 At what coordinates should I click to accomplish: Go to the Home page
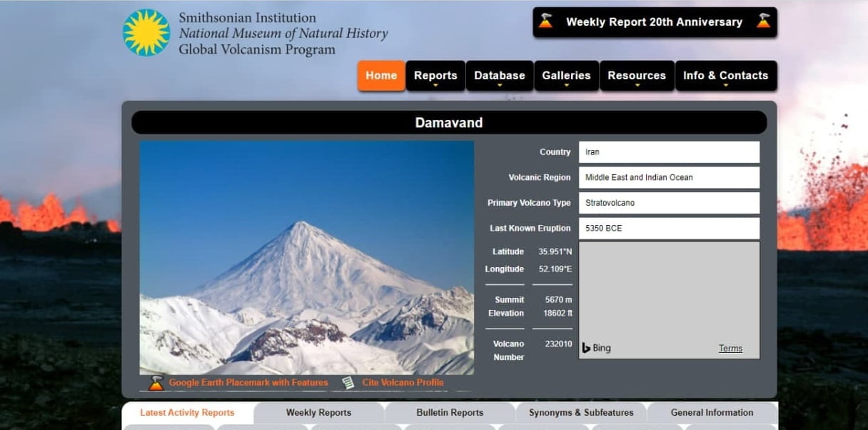click(381, 76)
